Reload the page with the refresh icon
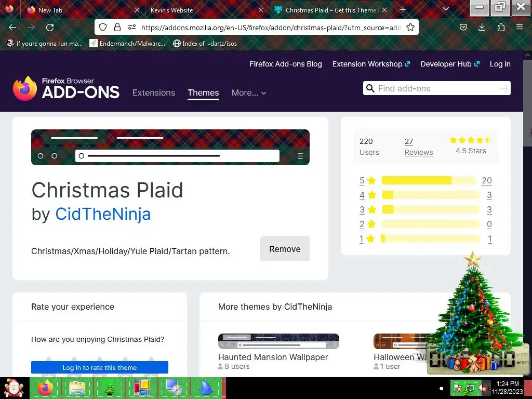Screen dimensions: 532x399 50,28
